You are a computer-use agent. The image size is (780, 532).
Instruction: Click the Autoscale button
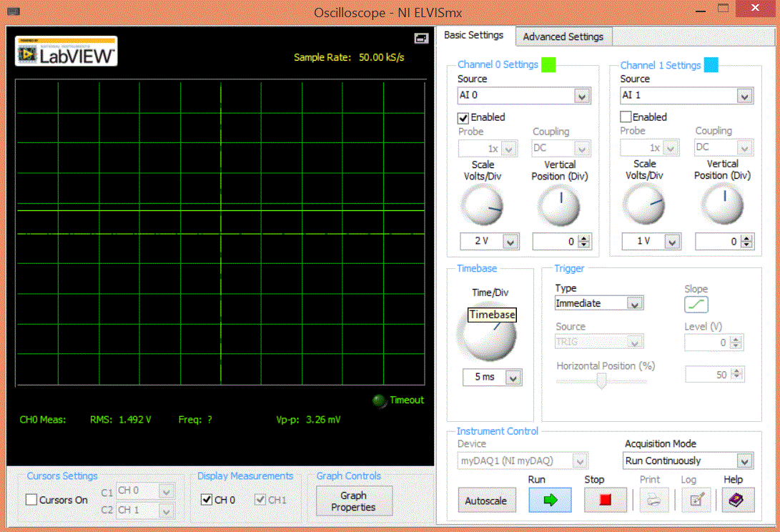pos(485,501)
